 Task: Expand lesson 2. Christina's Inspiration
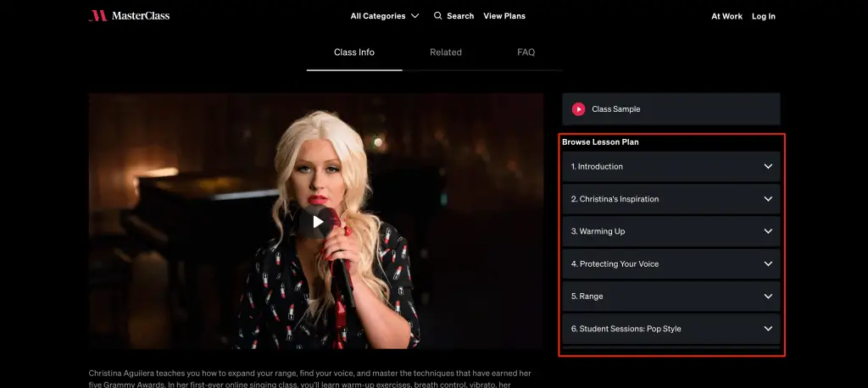click(671, 199)
